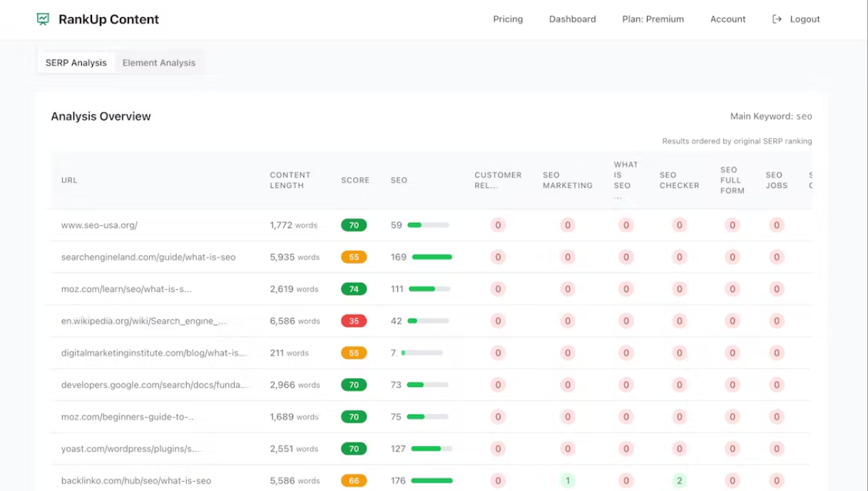Click the RankUp Content brand name
This screenshot has width=868, height=491.
[x=108, y=19]
